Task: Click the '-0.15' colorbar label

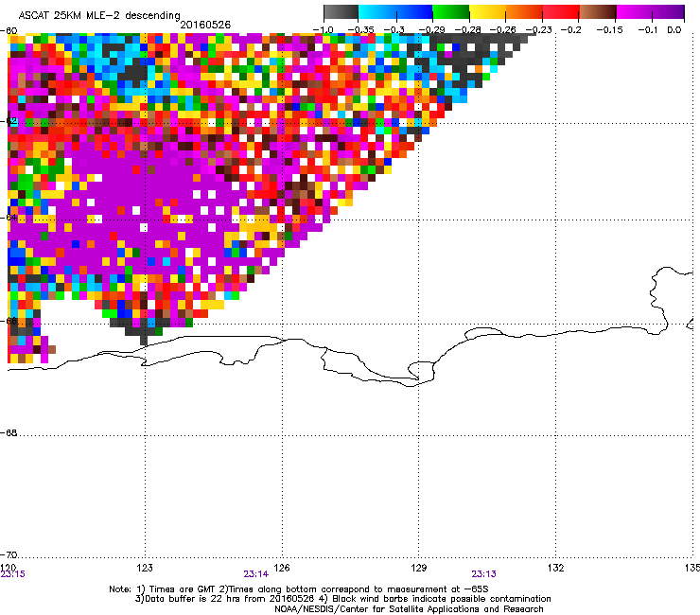Action: click(x=609, y=30)
